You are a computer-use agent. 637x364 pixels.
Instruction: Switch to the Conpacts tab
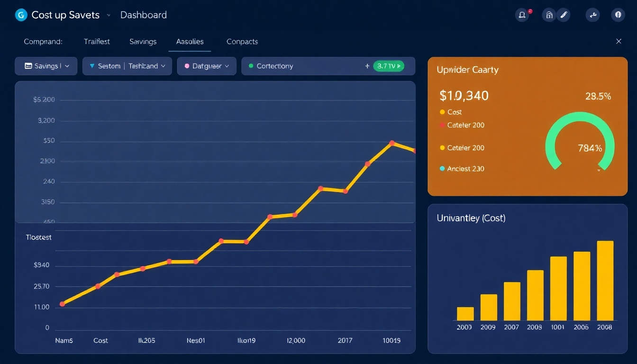[x=242, y=42]
